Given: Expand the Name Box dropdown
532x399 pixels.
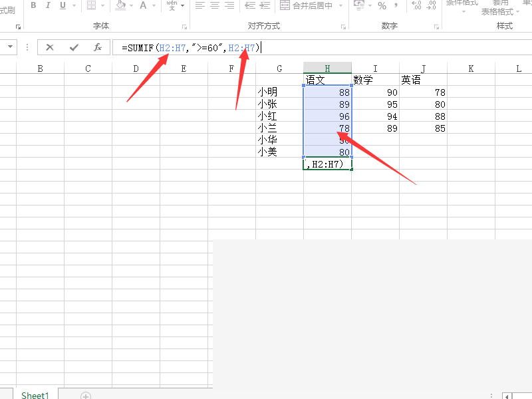Looking at the screenshot, I should tap(10, 47).
